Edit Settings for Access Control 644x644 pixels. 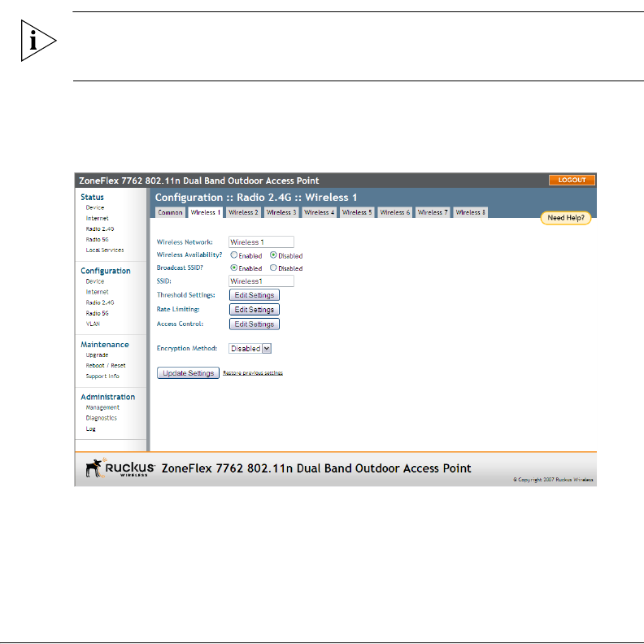(255, 324)
